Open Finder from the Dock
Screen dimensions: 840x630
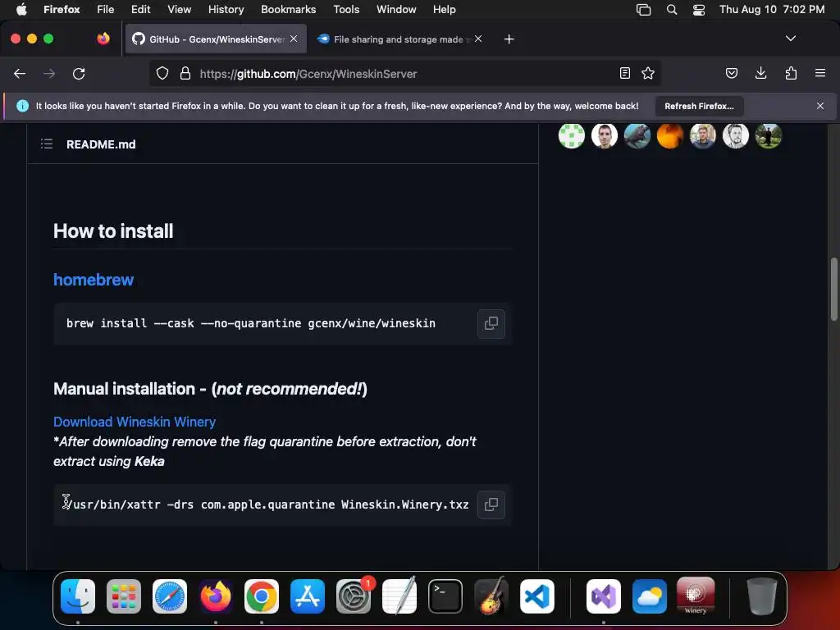(x=78, y=596)
